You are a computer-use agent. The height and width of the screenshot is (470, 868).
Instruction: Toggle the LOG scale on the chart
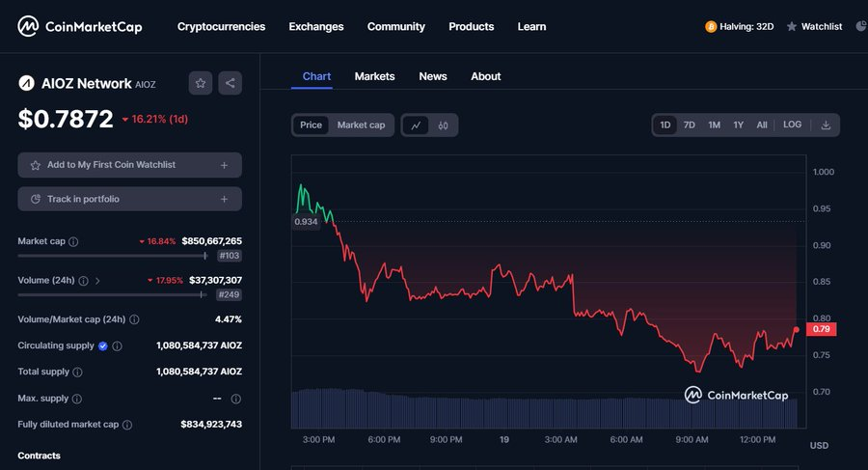[x=792, y=125]
